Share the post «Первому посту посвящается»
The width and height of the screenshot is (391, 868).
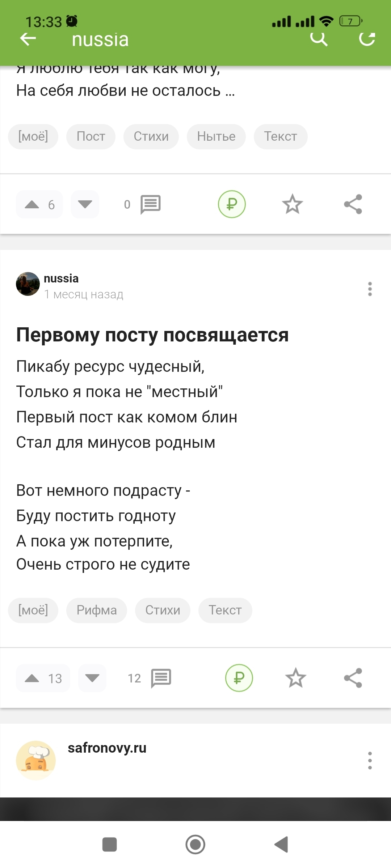(x=353, y=678)
